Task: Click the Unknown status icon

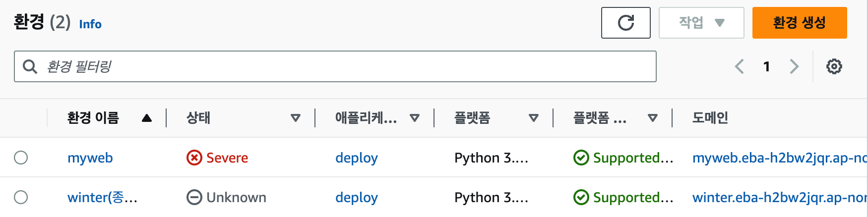Action: pyautogui.click(x=194, y=197)
